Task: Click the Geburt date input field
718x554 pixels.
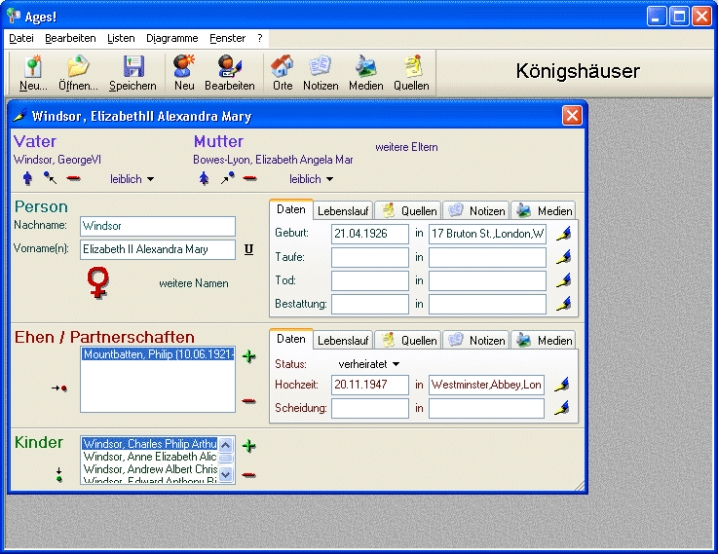Action: [x=370, y=234]
